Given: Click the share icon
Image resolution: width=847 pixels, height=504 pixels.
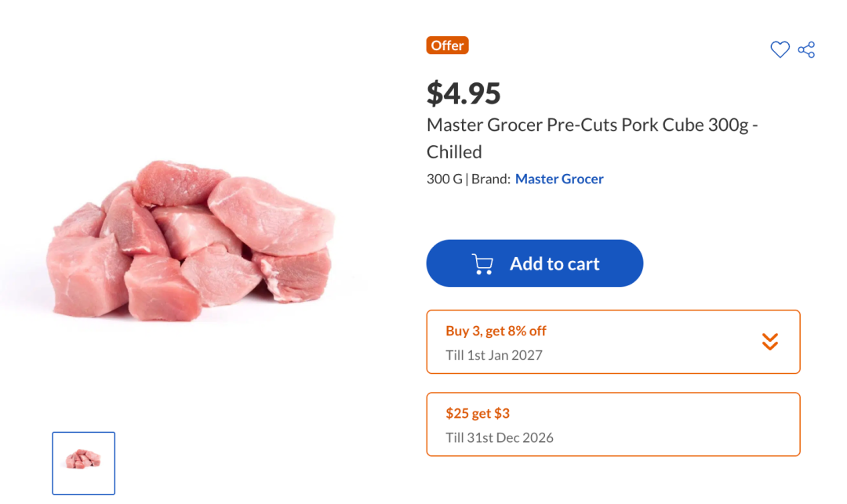Looking at the screenshot, I should tap(806, 50).
